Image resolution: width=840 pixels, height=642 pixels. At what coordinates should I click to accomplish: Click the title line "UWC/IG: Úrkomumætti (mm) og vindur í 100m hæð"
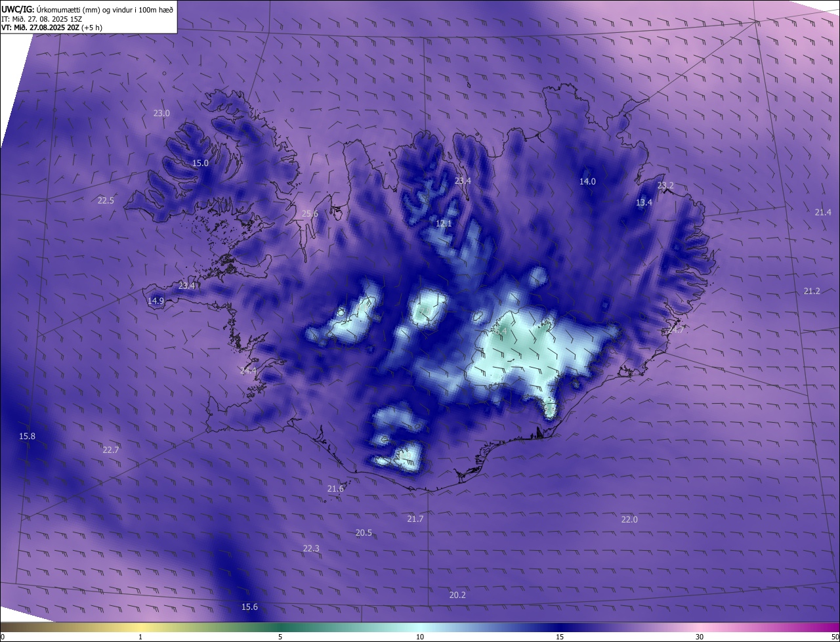pyautogui.click(x=87, y=9)
